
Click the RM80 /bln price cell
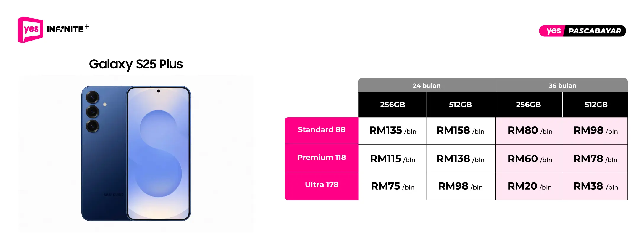point(530,131)
